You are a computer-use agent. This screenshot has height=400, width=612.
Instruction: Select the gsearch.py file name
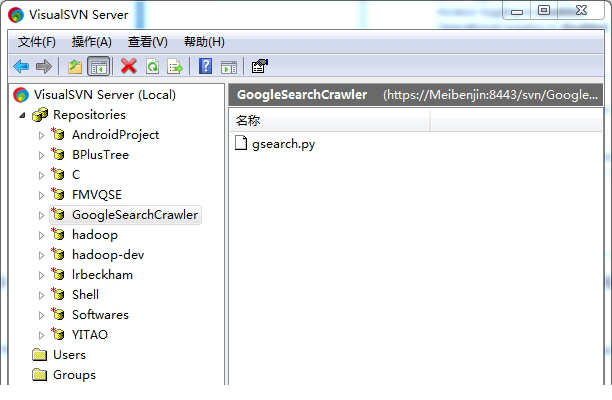point(283,144)
